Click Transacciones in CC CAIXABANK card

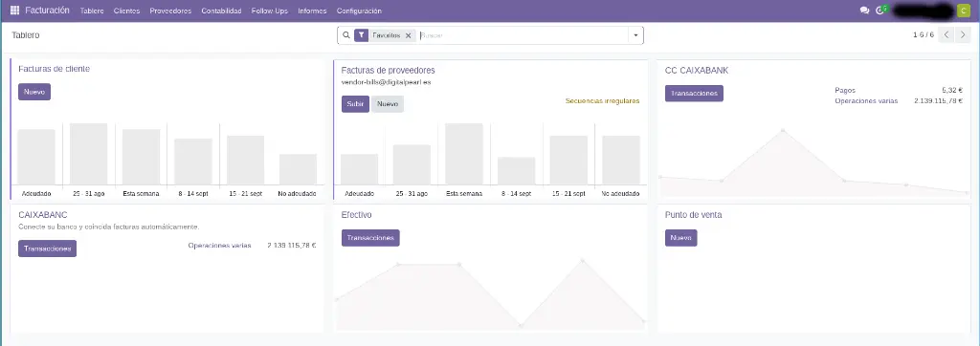coord(694,93)
